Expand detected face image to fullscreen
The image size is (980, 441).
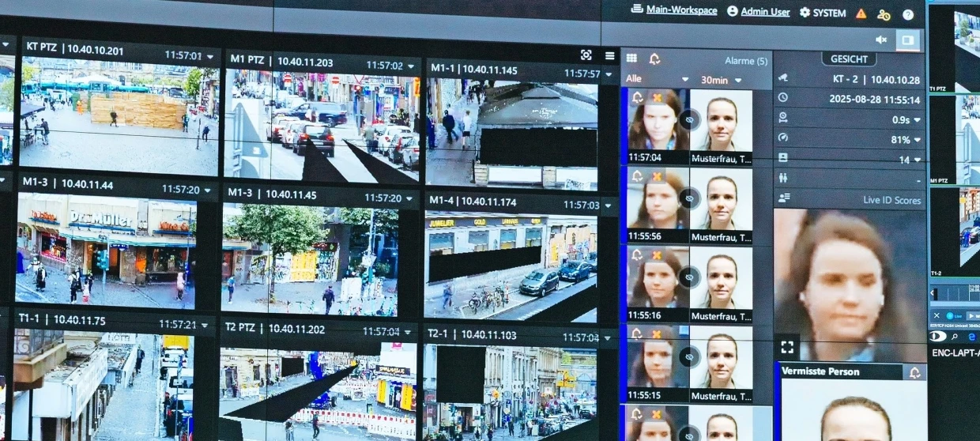[786, 347]
